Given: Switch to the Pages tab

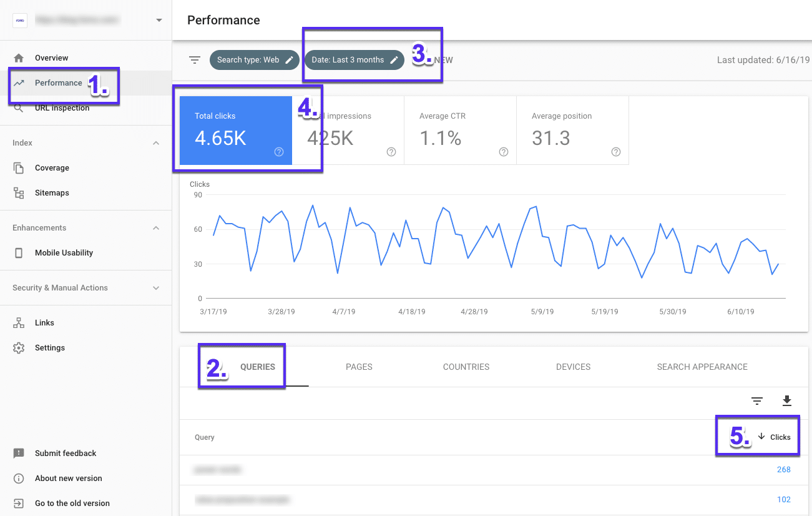Looking at the screenshot, I should pyautogui.click(x=359, y=367).
